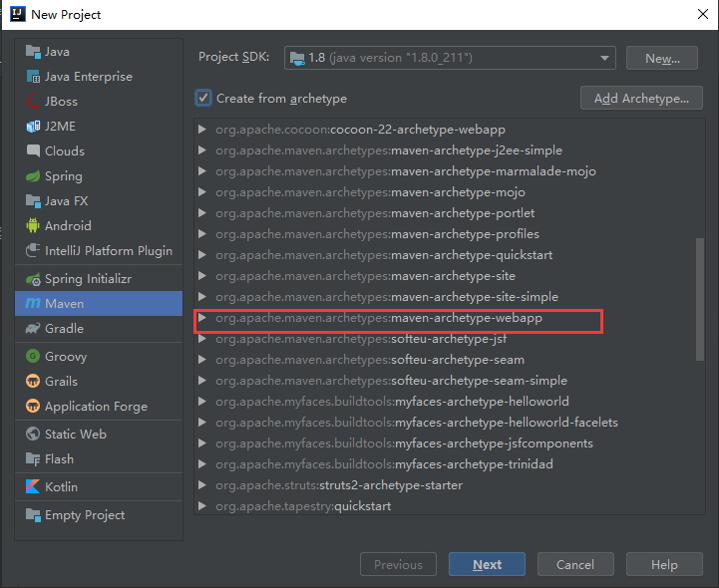Select the softeu-archetype-jsf row text
This screenshot has width=719, height=588.
(361, 339)
